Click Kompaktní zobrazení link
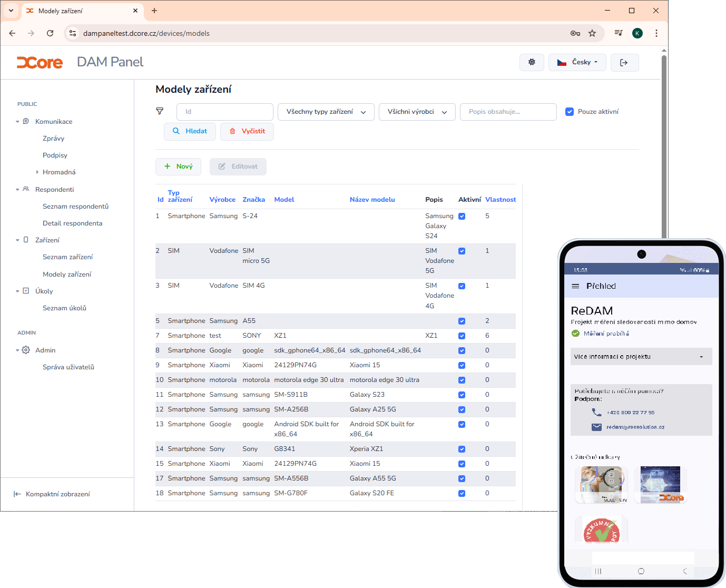The image size is (726, 588). 58,494
